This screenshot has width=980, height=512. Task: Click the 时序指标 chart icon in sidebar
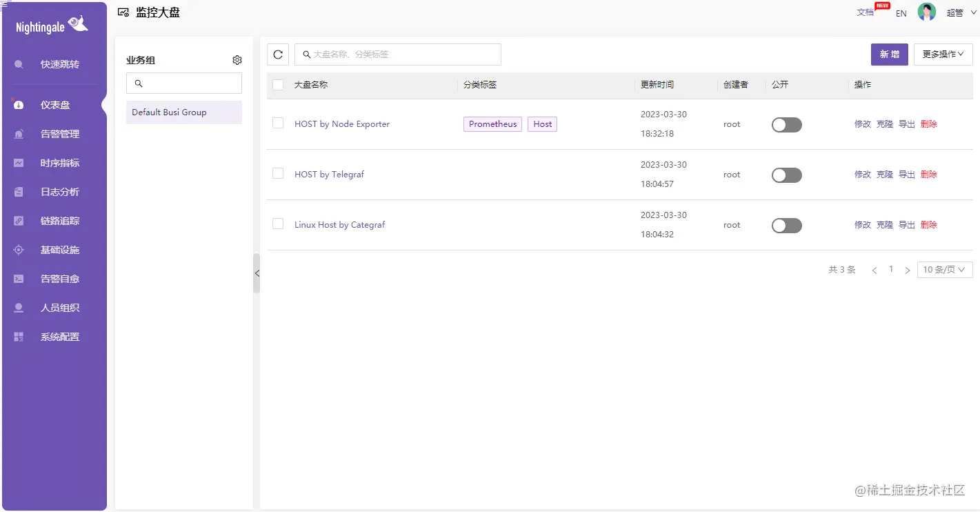(19, 163)
